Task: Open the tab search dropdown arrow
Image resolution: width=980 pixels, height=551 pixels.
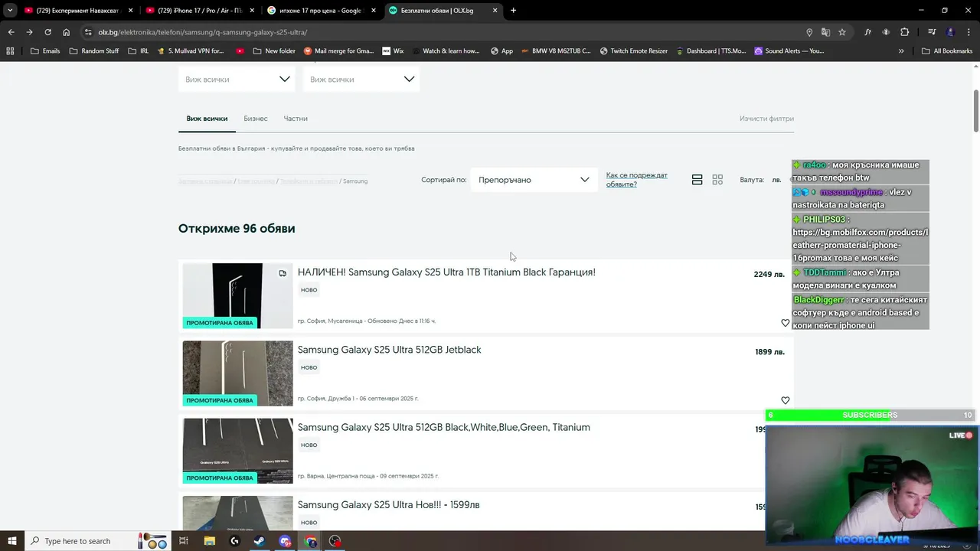Action: click(10, 11)
